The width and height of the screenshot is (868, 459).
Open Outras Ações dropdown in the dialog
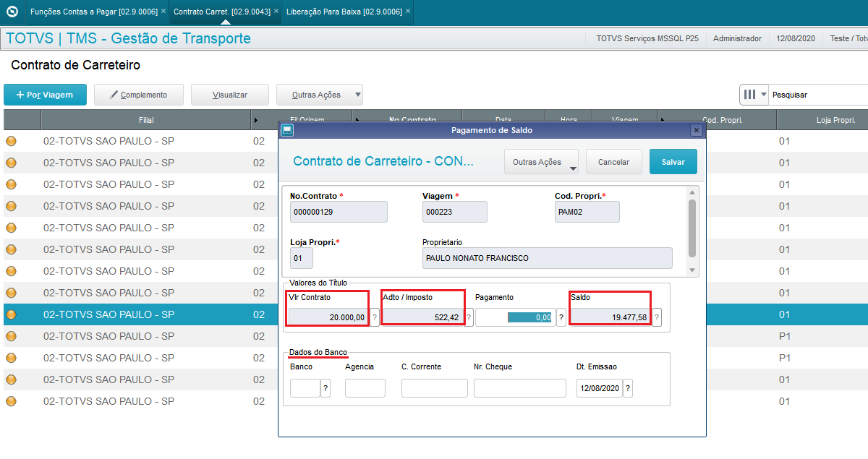click(x=541, y=162)
